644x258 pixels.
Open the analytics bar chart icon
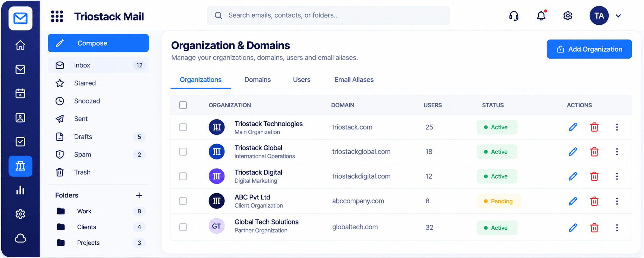(20, 190)
